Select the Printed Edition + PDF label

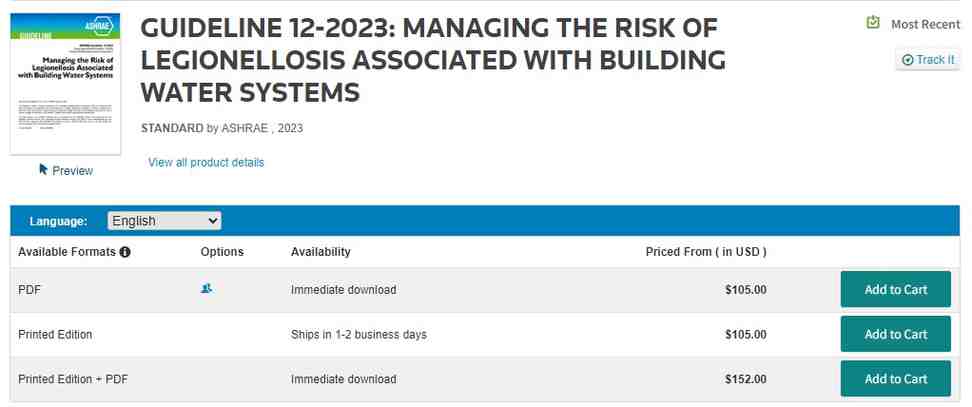click(73, 379)
